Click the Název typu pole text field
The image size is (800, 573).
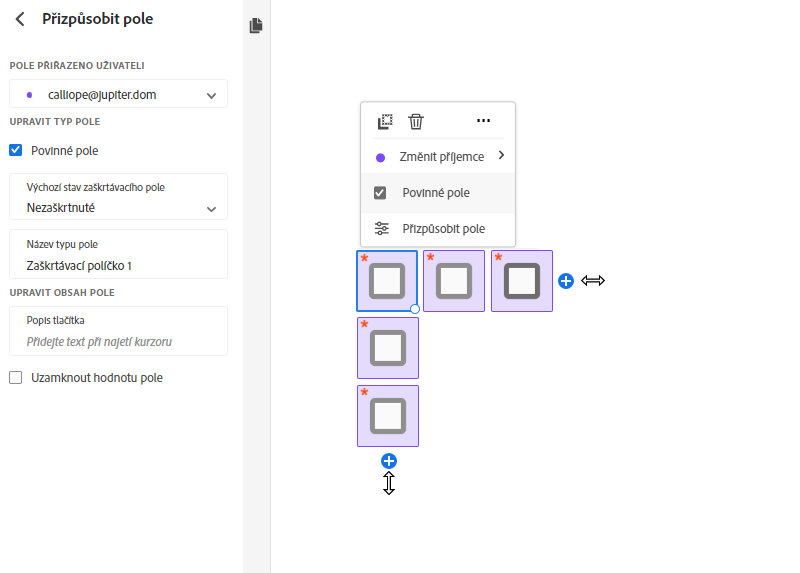point(119,266)
